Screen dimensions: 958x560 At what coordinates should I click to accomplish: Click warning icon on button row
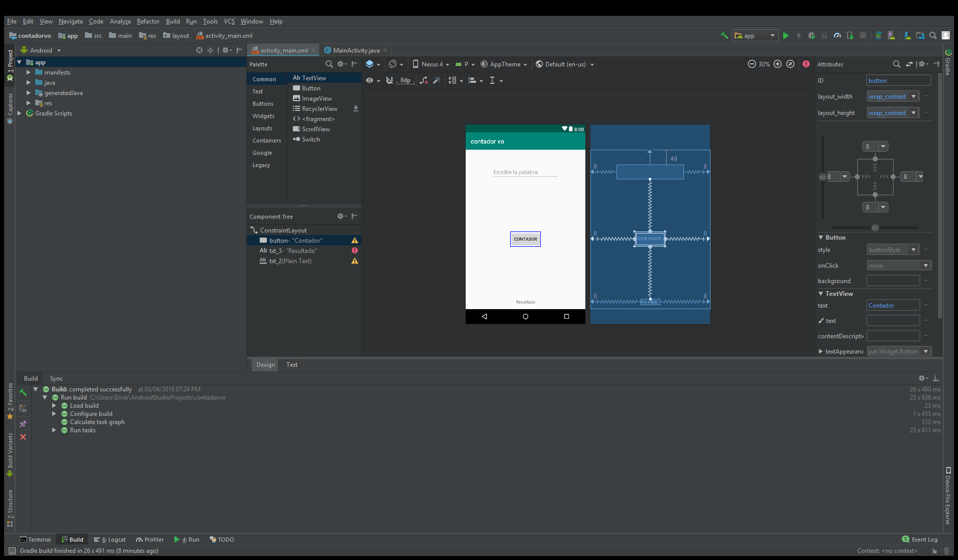pyautogui.click(x=355, y=240)
